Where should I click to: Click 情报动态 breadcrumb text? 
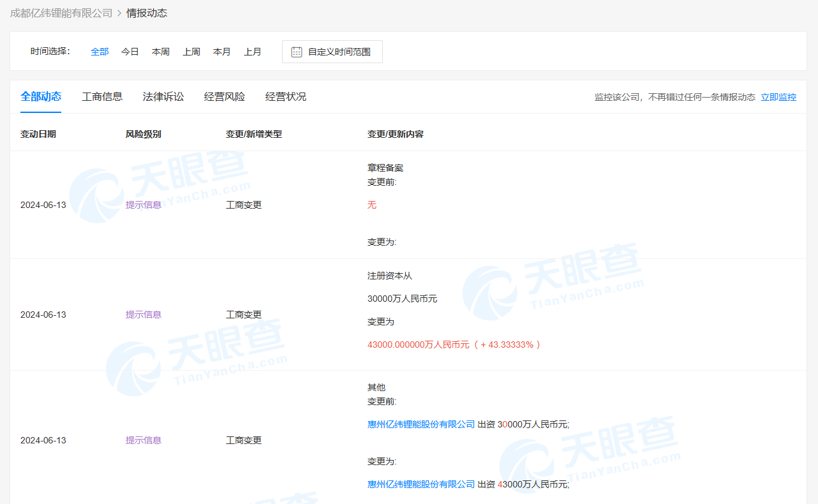point(147,13)
